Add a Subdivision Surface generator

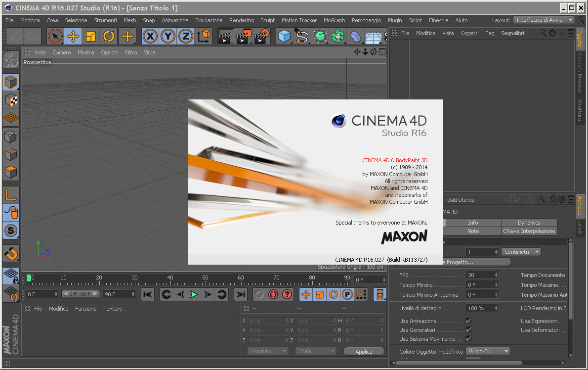click(x=320, y=37)
